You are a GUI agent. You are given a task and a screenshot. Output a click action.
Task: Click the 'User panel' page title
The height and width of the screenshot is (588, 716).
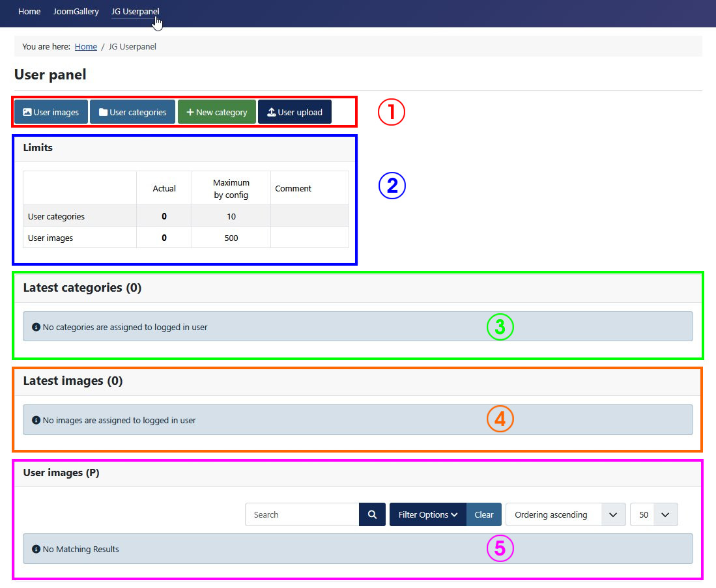[x=50, y=74]
